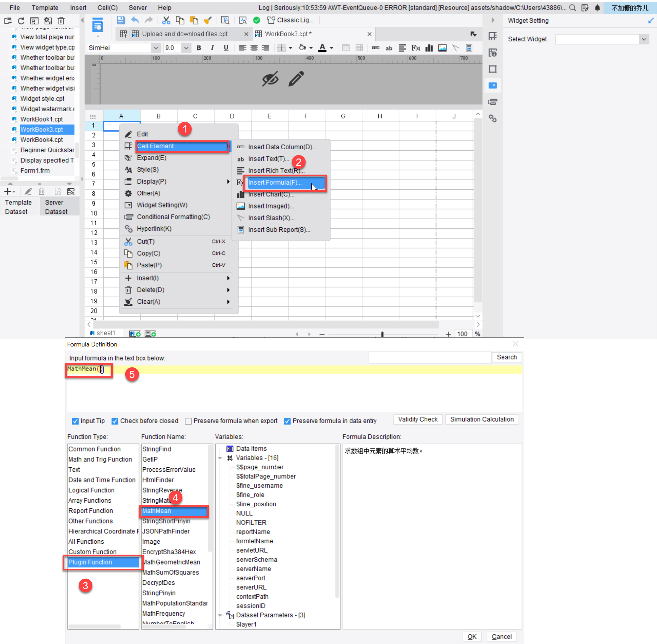
Task: Open the Cell Element panel icon
Action: 493,36
